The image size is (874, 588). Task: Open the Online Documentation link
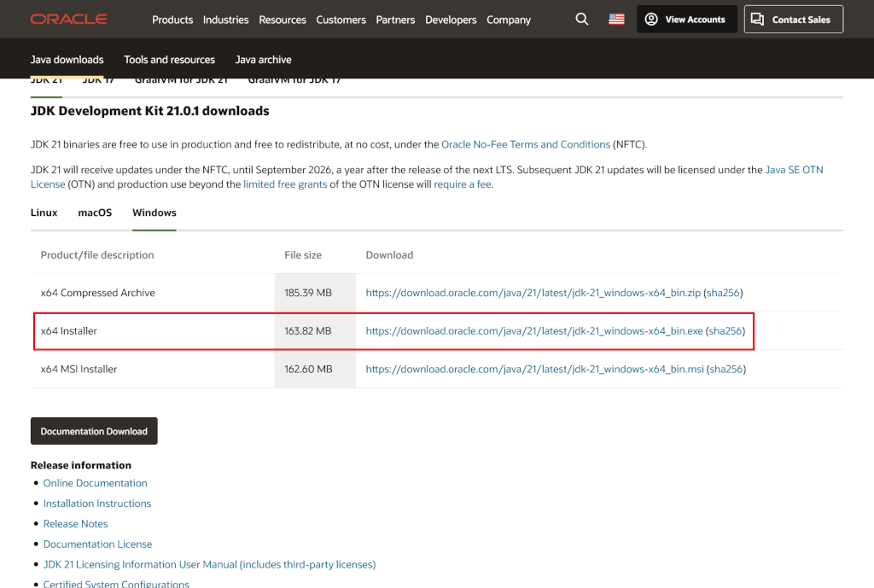pos(96,483)
